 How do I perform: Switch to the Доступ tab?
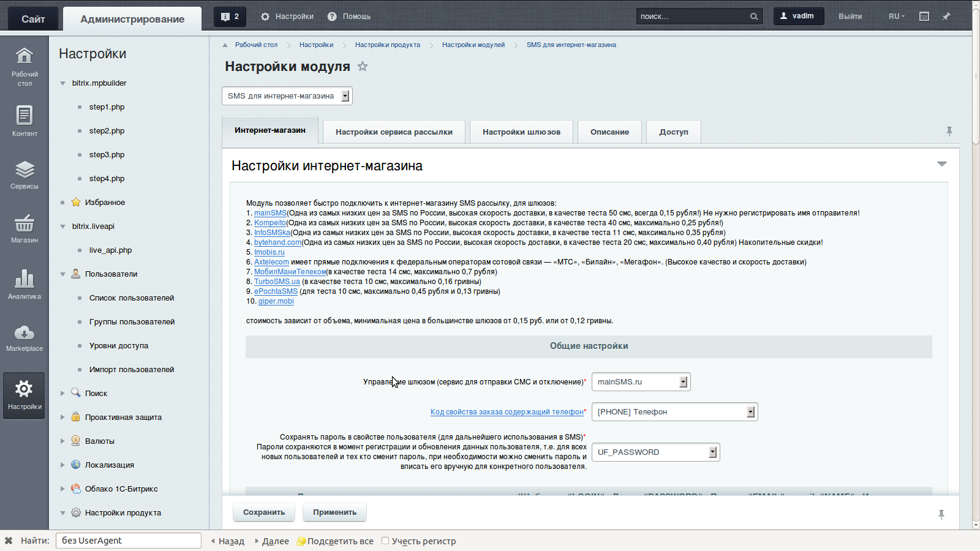pos(673,132)
